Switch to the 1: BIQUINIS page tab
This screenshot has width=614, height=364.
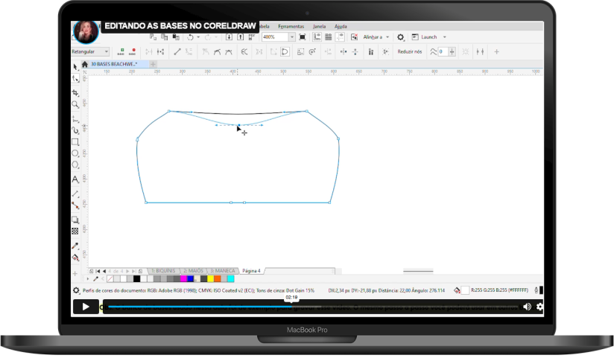point(162,270)
